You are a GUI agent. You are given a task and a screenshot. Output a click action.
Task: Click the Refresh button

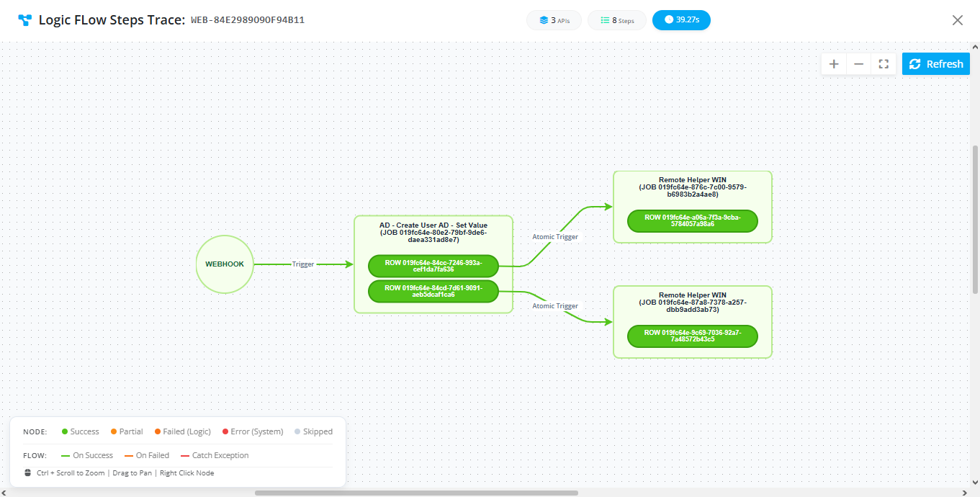pos(936,64)
